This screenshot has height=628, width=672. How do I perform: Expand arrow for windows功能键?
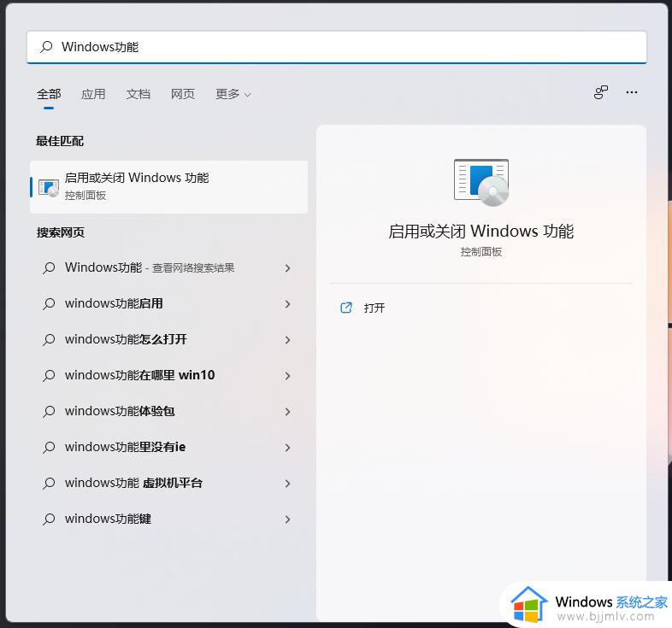point(287,519)
